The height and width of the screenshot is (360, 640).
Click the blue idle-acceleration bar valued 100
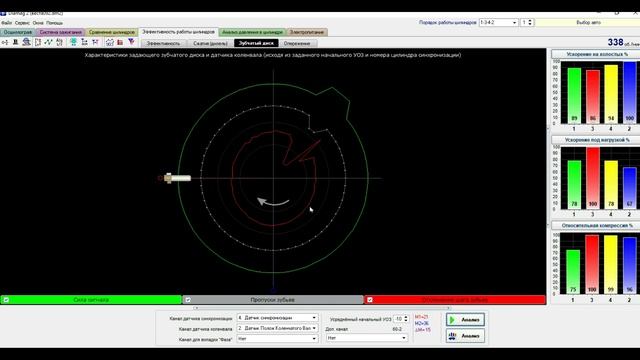(x=629, y=92)
